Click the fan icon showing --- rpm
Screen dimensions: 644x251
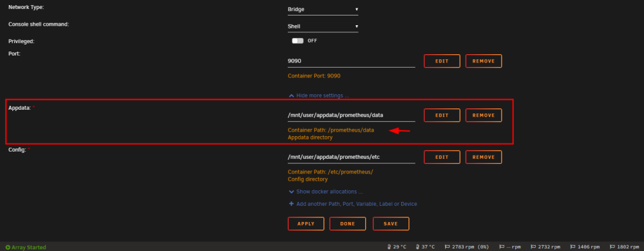(x=502, y=247)
